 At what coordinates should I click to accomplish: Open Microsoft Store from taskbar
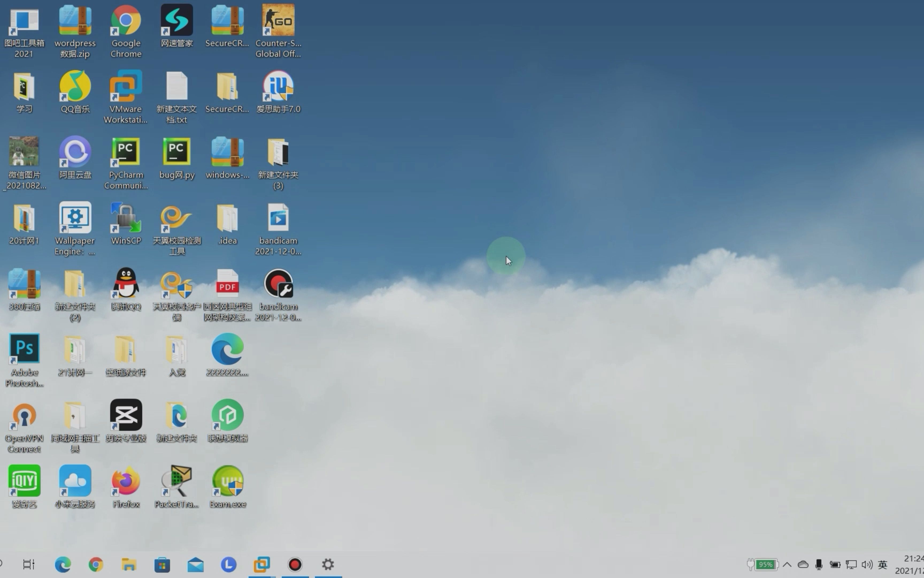tap(162, 564)
